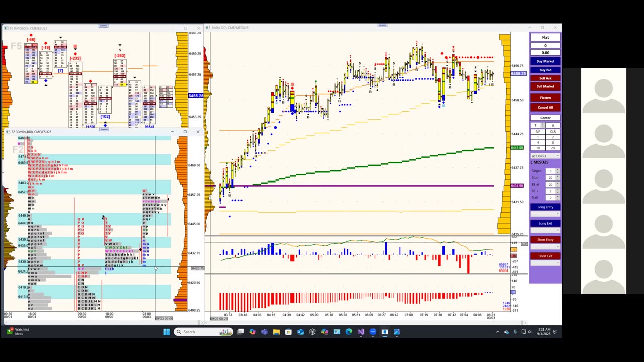Click the Cancel All orders button
This screenshot has width=644, height=362.
(x=545, y=107)
